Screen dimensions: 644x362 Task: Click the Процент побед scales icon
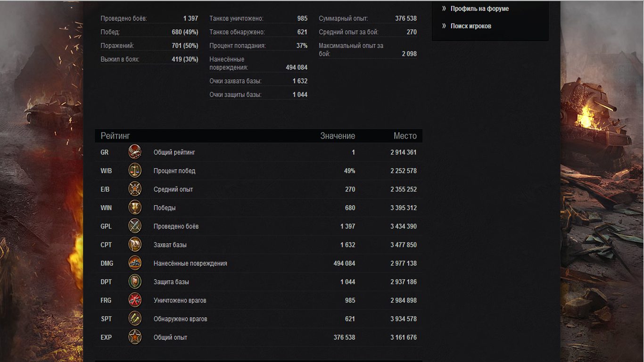click(x=135, y=171)
